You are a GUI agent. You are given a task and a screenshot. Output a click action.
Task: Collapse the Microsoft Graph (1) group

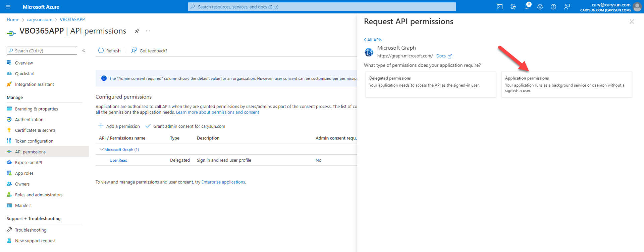click(x=102, y=150)
